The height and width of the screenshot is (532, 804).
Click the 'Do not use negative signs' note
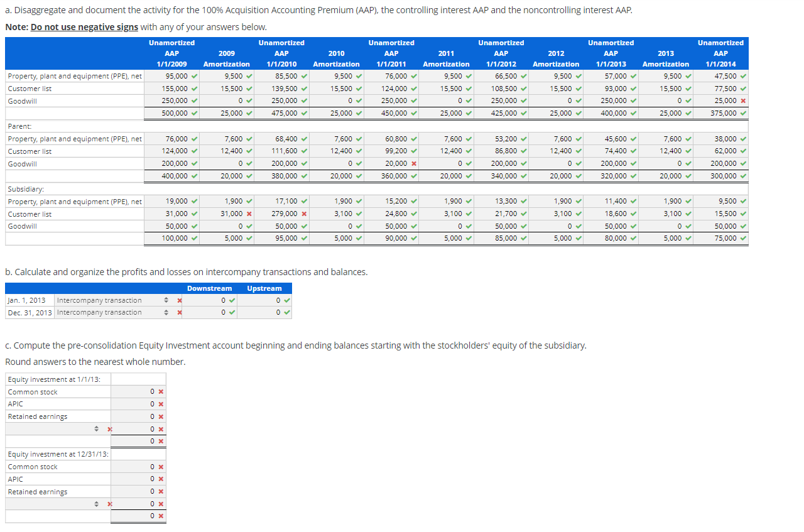pyautogui.click(x=84, y=27)
